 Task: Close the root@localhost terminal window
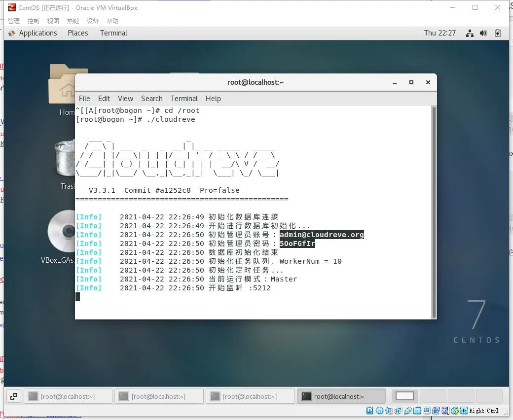[x=428, y=83]
